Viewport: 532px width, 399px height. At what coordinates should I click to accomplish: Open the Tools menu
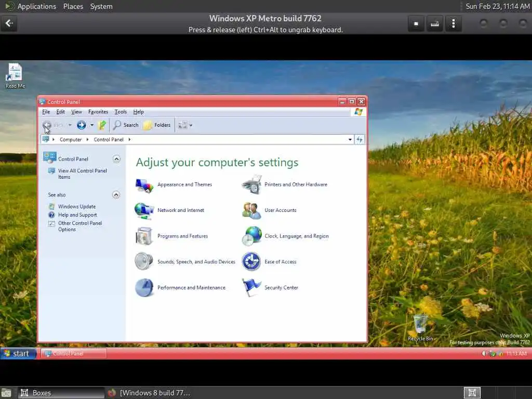tap(121, 112)
